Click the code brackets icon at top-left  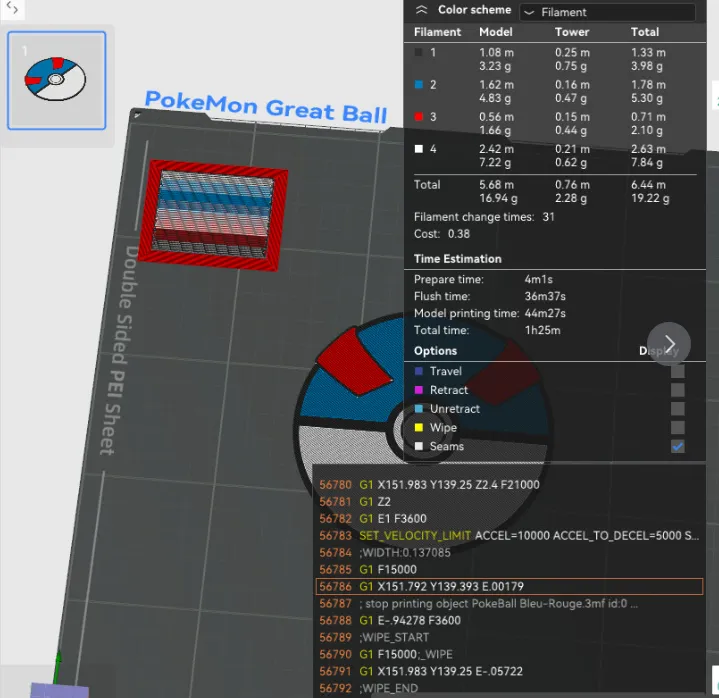pyautogui.click(x=12, y=8)
